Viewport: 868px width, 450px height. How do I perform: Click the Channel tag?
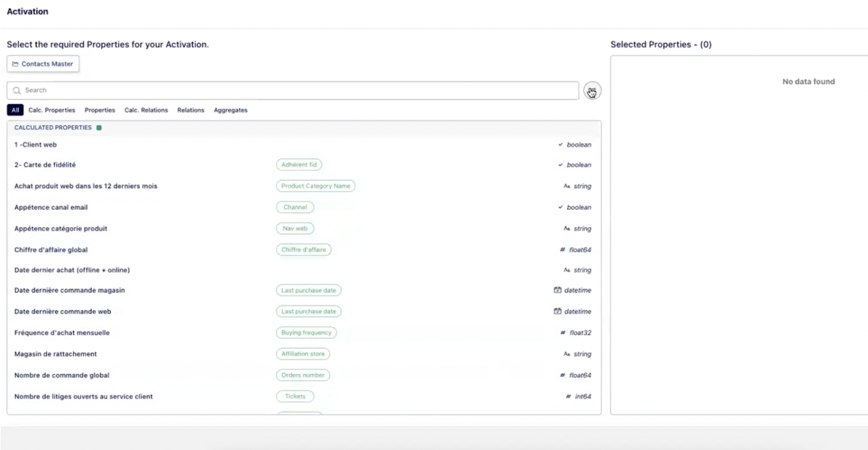pyautogui.click(x=295, y=207)
